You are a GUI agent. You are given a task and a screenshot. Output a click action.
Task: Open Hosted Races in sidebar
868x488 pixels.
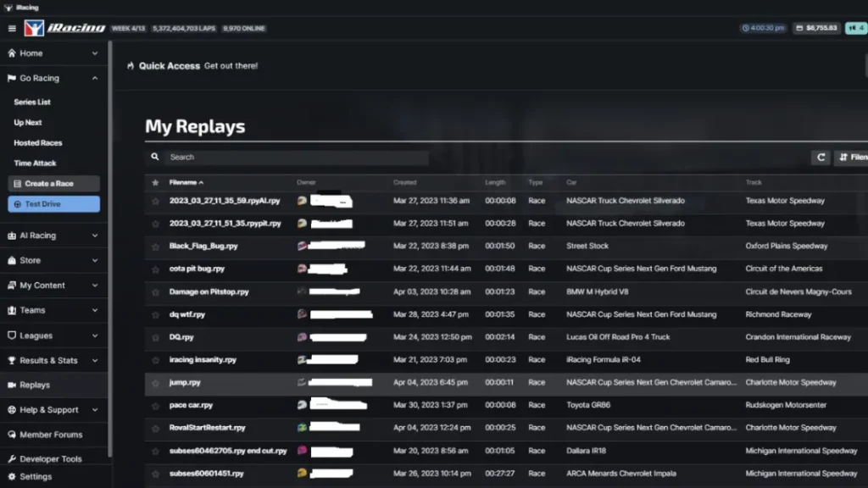[37, 142]
